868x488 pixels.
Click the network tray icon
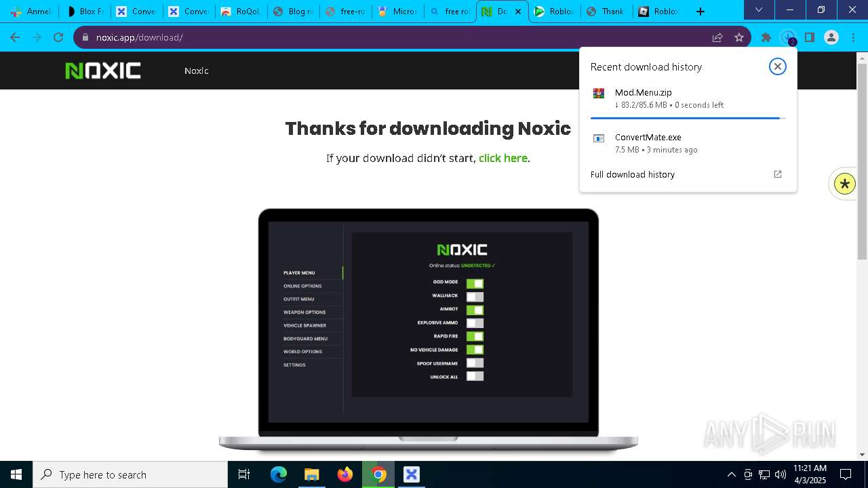coord(764,474)
